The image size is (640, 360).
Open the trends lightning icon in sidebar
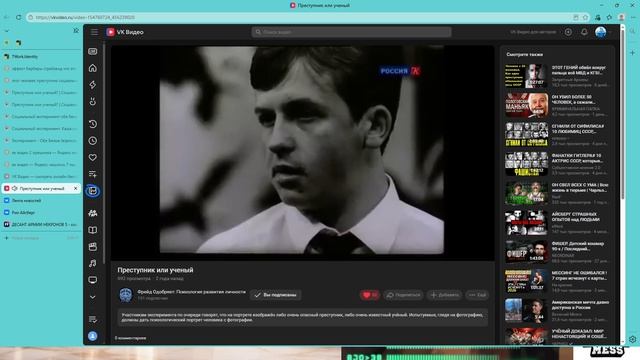pyautogui.click(x=93, y=84)
